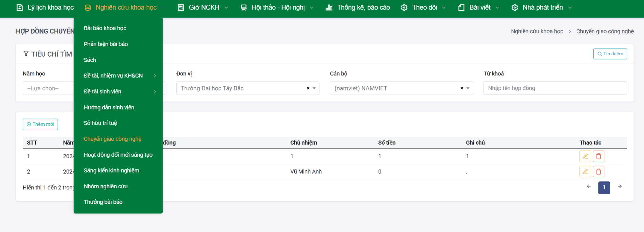Go to next page arrow
Viewport: 644px width, 232px height.
click(620, 186)
